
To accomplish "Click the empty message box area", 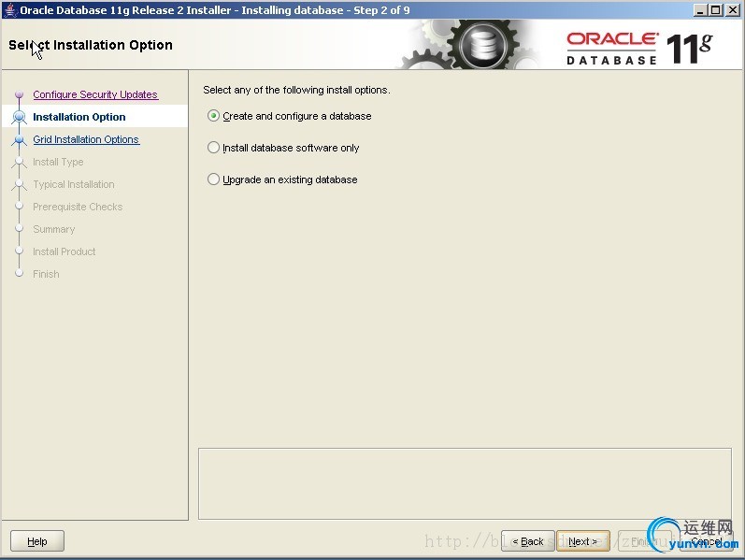I will [465, 483].
